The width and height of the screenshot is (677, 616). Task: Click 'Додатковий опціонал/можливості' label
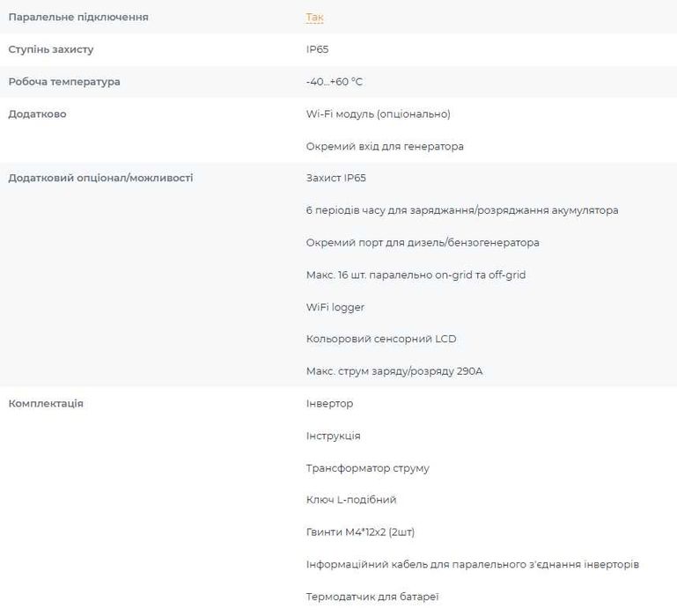[x=100, y=178]
